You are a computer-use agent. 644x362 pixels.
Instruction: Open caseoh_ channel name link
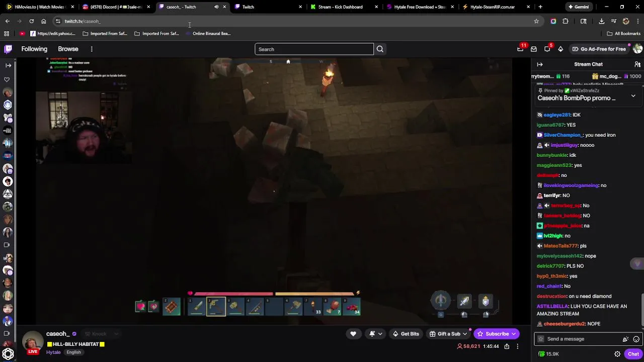58,334
